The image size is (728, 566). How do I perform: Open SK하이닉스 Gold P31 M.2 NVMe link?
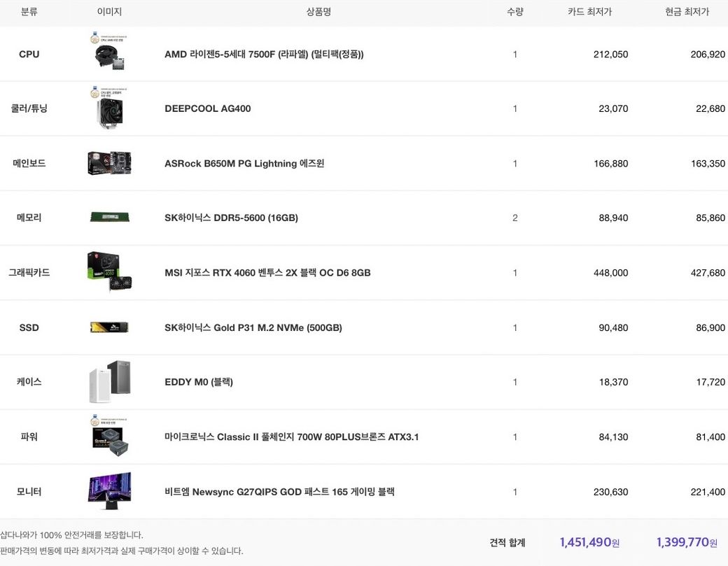point(253,327)
